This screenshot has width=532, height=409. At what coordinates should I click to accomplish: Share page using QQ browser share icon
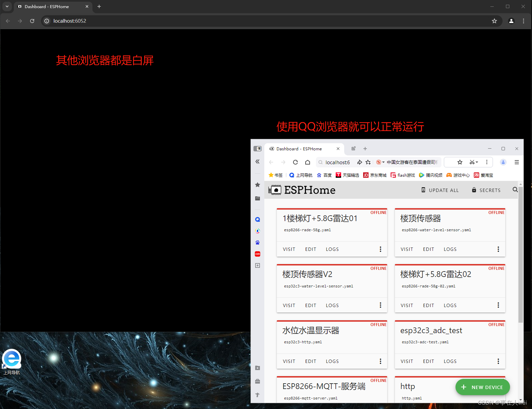359,162
